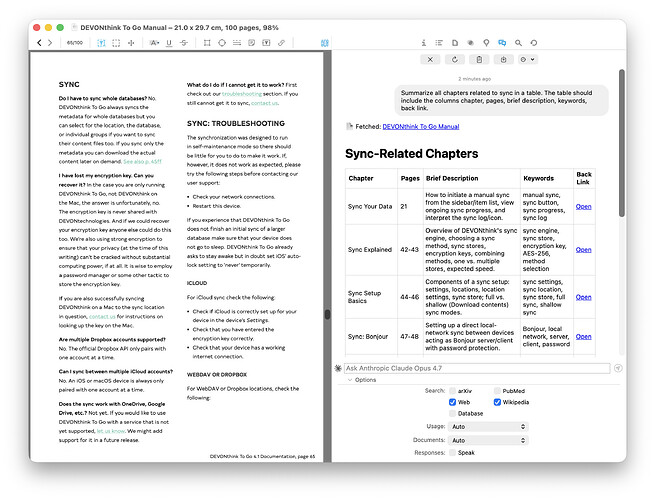
Task: Clear the chat with the X button
Action: 430,60
